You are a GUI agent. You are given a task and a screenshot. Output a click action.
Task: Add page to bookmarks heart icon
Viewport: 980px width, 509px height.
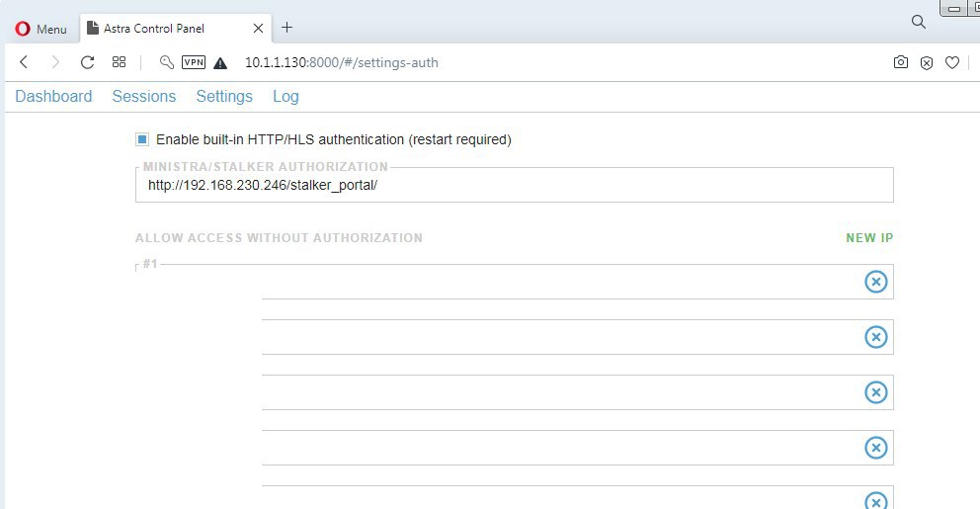952,62
